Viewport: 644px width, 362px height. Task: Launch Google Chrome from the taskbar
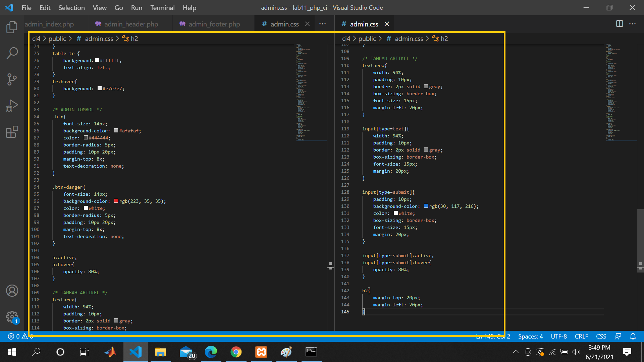point(236,352)
